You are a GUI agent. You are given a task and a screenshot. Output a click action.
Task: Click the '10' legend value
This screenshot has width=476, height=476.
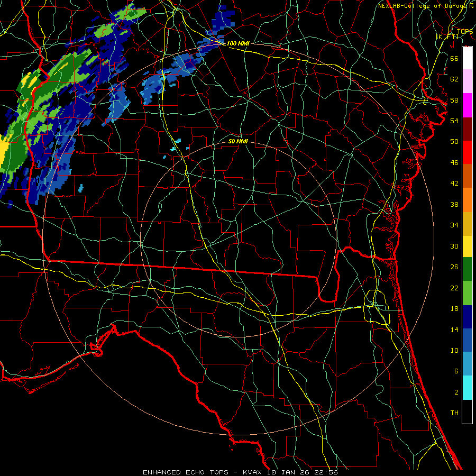click(x=454, y=351)
